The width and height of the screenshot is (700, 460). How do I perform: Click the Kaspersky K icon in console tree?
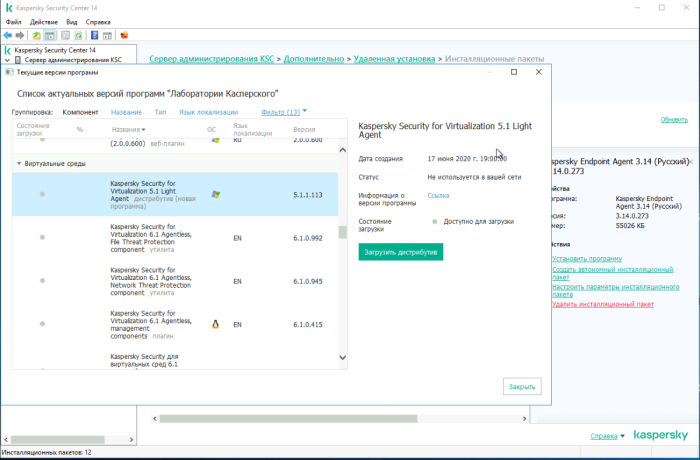(7, 50)
